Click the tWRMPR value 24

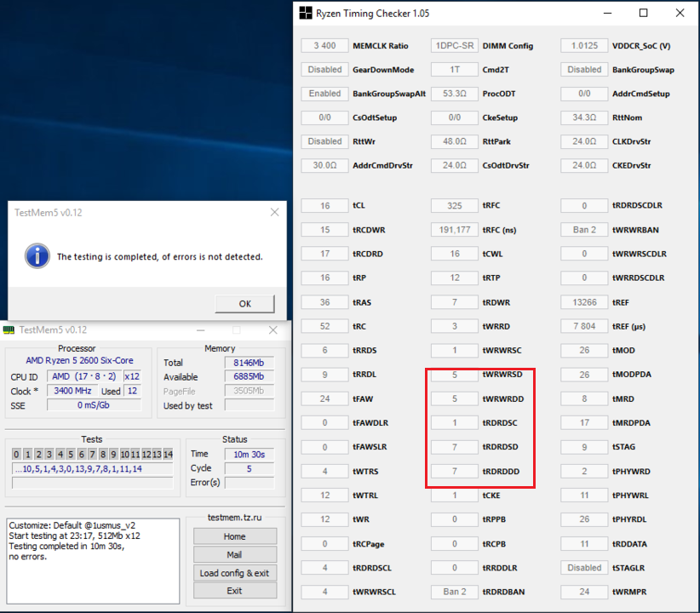click(584, 592)
